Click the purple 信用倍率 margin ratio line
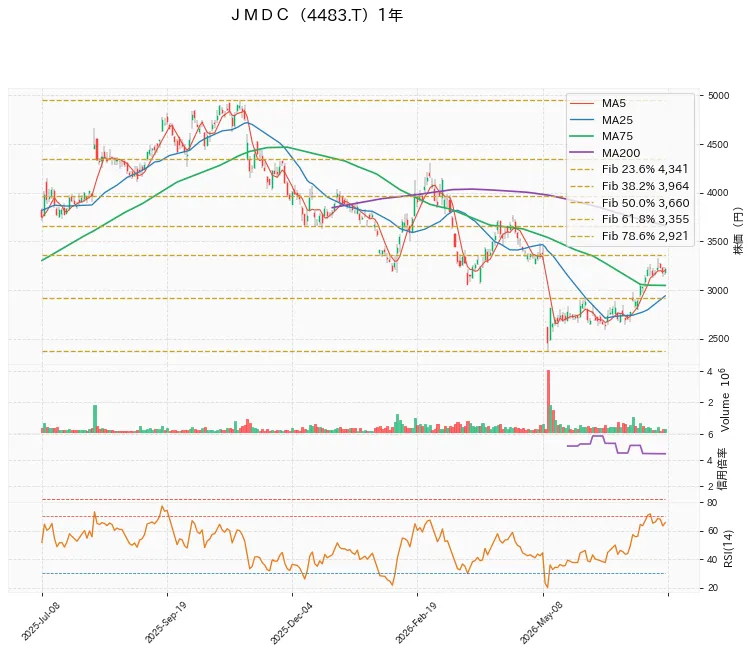The image size is (752, 654). (616, 446)
